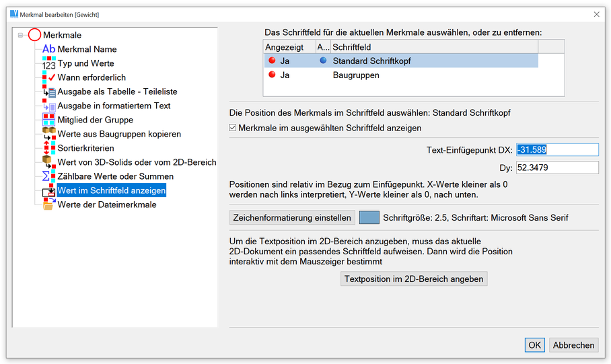
Task: Collapse the Merkmale tree root node
Action: tap(20, 35)
